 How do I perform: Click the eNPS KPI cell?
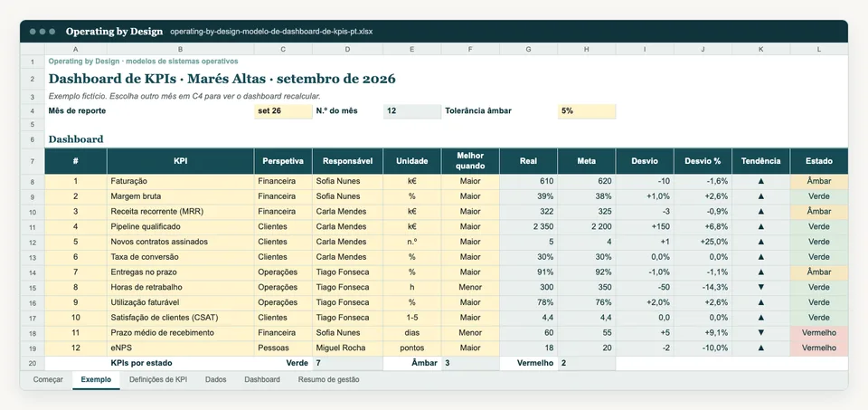click(181, 348)
